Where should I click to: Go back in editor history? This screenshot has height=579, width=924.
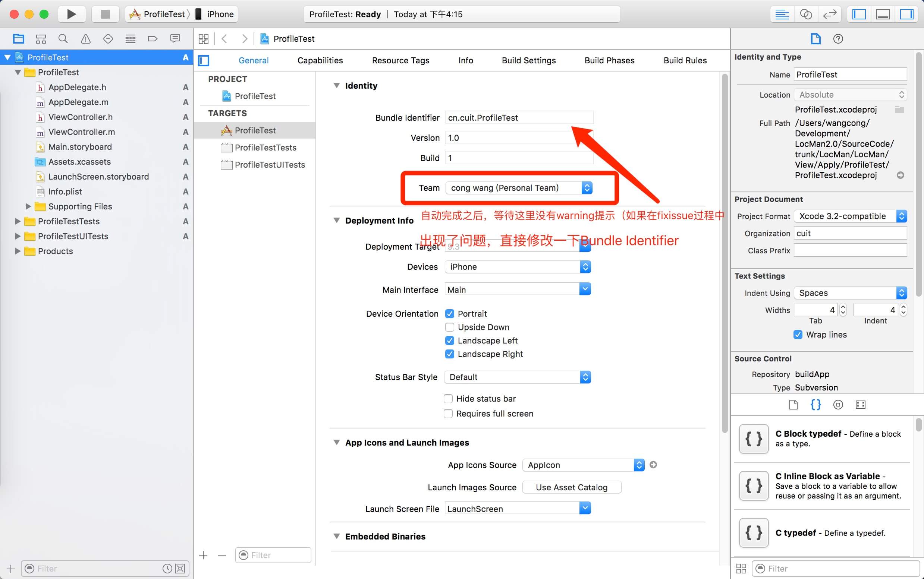click(224, 39)
